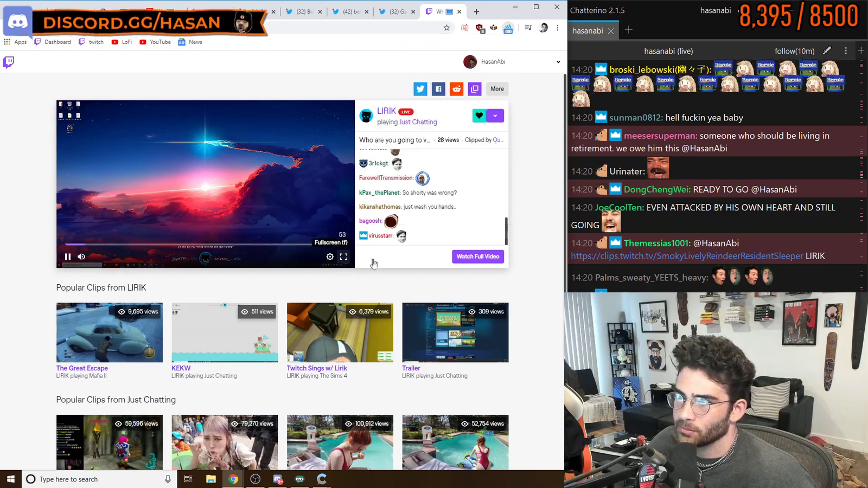
Task: Open the Just Chatting clip with 100,912 views
Action: [x=340, y=442]
